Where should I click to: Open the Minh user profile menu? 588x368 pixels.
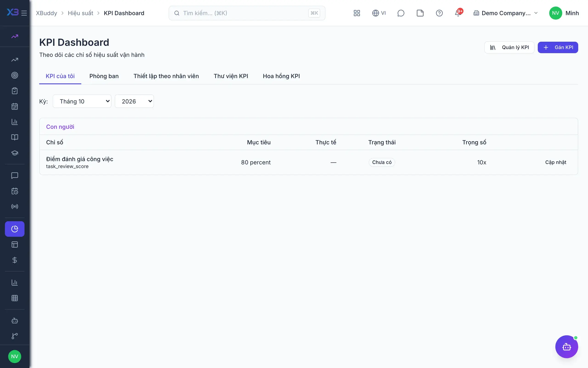click(x=564, y=13)
